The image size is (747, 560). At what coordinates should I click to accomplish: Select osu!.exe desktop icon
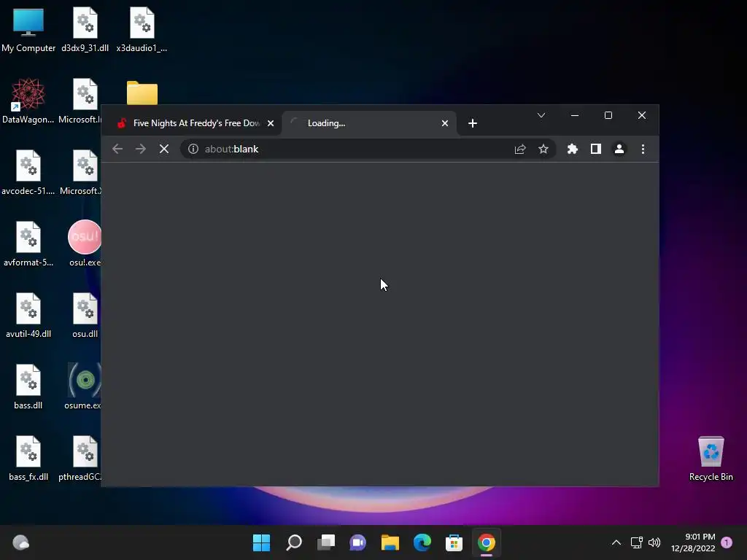pyautogui.click(x=85, y=244)
